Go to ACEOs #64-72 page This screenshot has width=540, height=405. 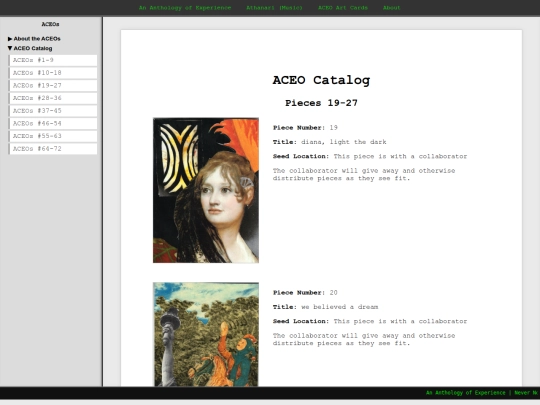click(x=53, y=149)
